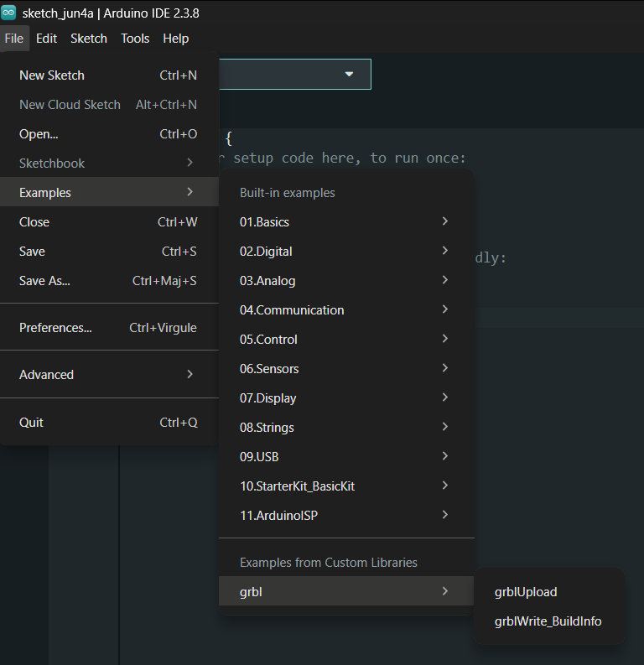Open the Edit menu
Viewport: 644px width, 665px height.
[46, 39]
